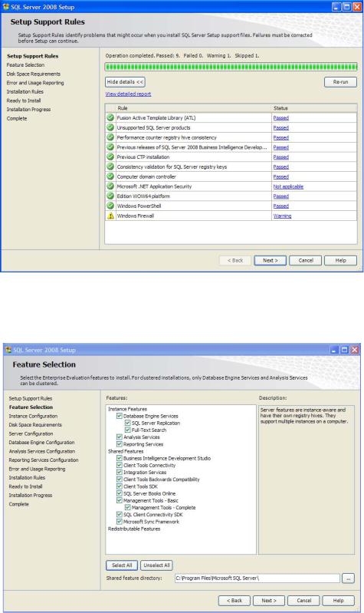Click green check icon for Performance counter registry hive
The height and width of the screenshot is (613, 364).
click(110, 137)
